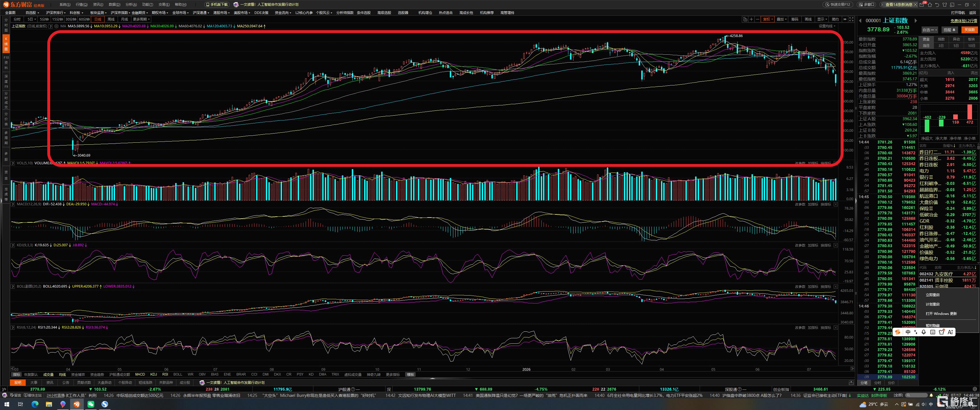The image size is (980, 410).
Task: Open the 叠加 overlay dropdown
Action: (781, 19)
